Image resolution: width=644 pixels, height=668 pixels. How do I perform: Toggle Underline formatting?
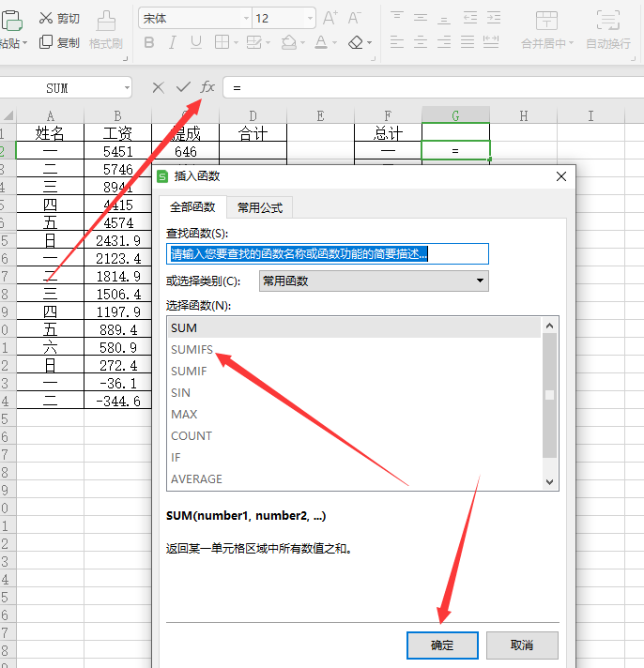click(195, 42)
